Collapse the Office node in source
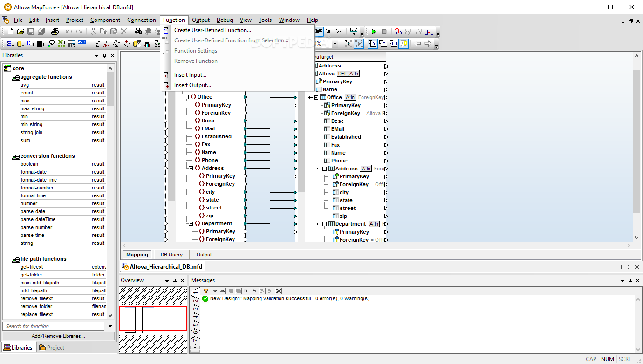 pos(186,97)
